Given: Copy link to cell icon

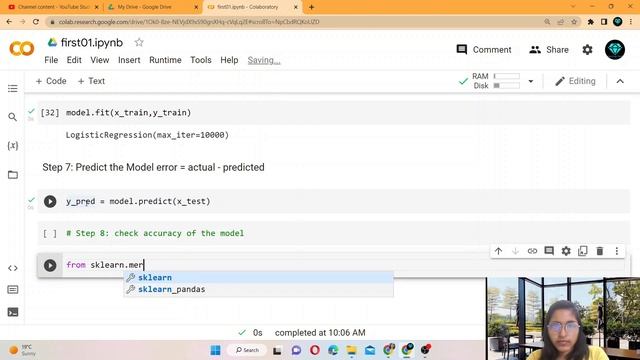Looking at the screenshot, I should coord(532,251).
